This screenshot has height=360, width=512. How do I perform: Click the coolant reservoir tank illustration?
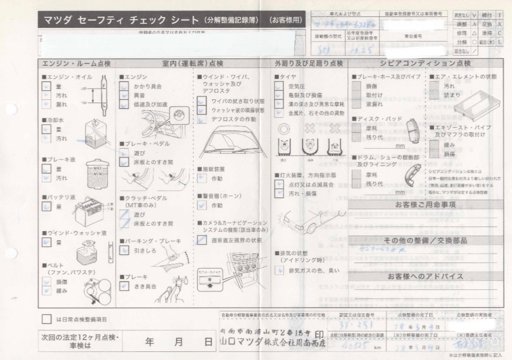(x=95, y=133)
